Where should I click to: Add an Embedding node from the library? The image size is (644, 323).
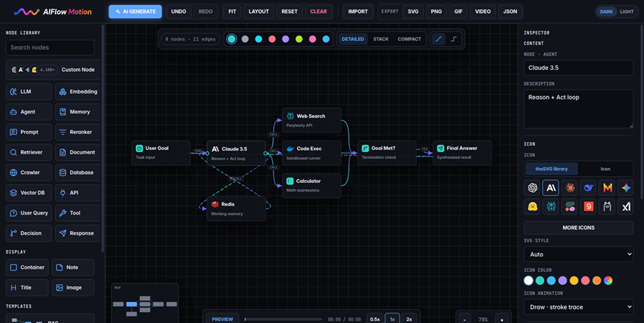pyautogui.click(x=78, y=92)
